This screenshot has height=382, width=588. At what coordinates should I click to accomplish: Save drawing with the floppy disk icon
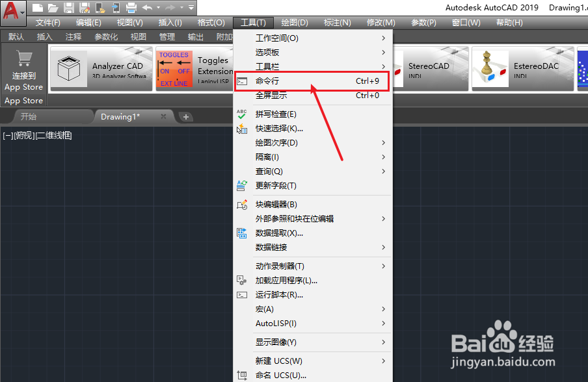pos(69,8)
